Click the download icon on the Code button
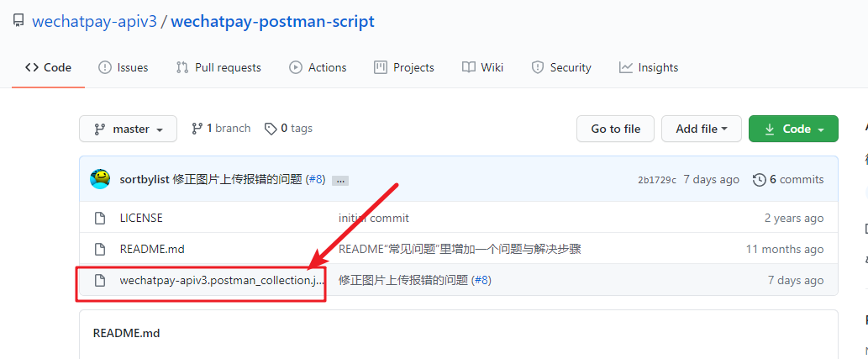868x359 pixels. [770, 129]
